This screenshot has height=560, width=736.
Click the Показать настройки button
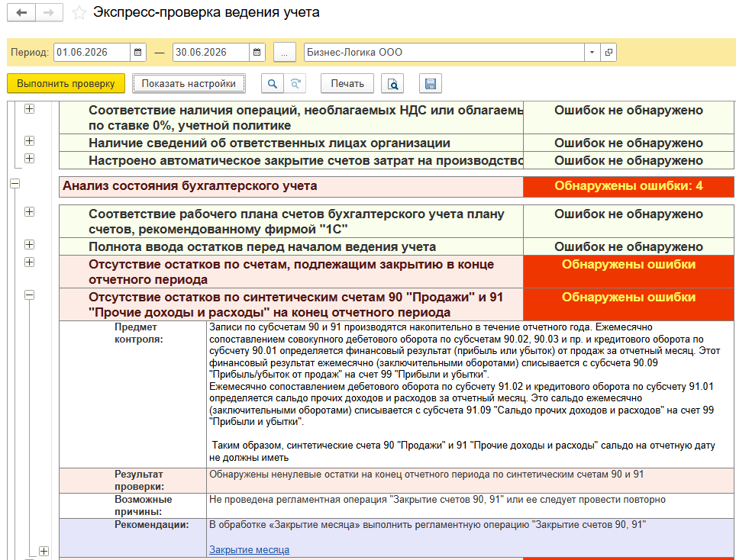189,83
